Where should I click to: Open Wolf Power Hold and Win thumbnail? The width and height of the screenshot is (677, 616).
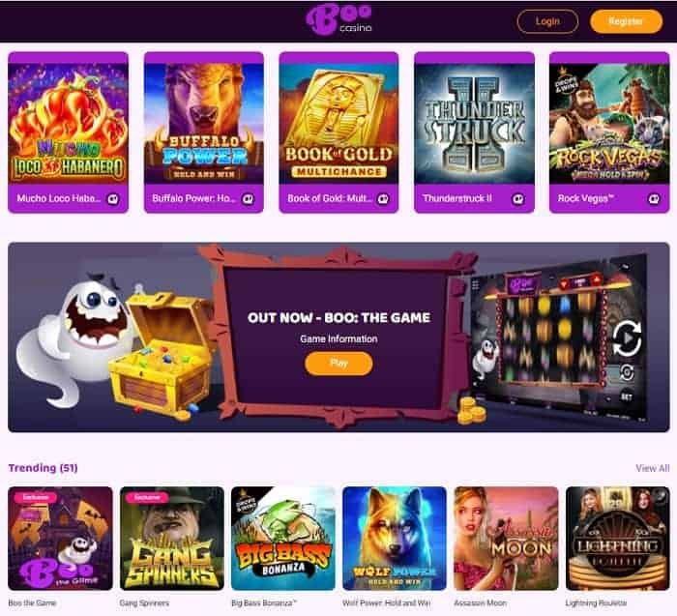click(x=395, y=539)
